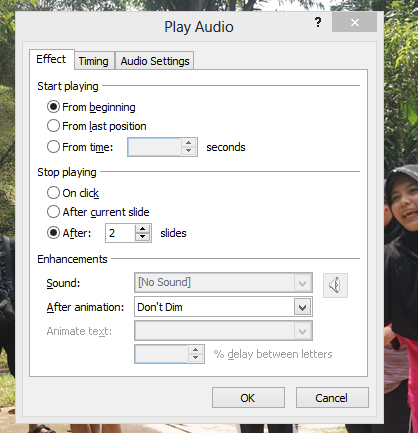Click the After slides number field
Viewport: 418px width, 433px height.
(x=120, y=233)
